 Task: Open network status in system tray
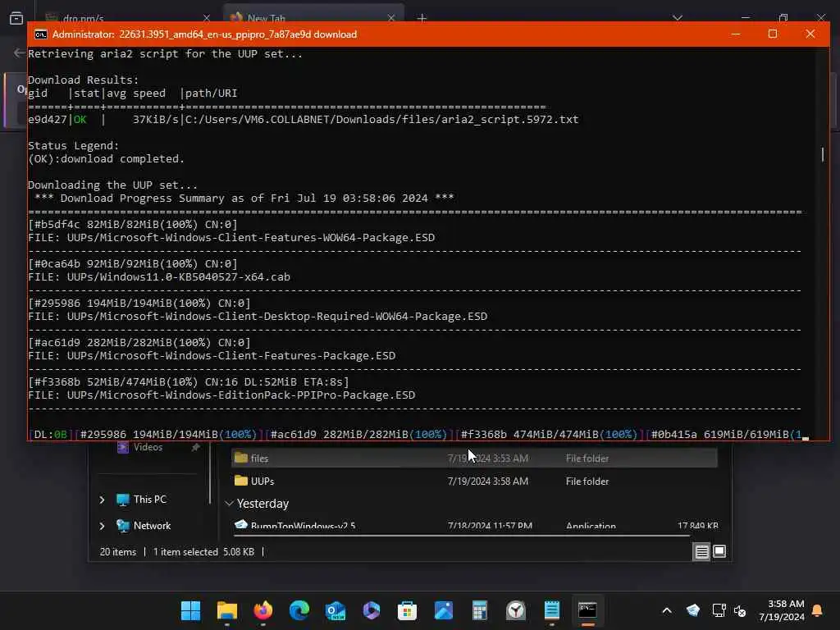click(719, 610)
